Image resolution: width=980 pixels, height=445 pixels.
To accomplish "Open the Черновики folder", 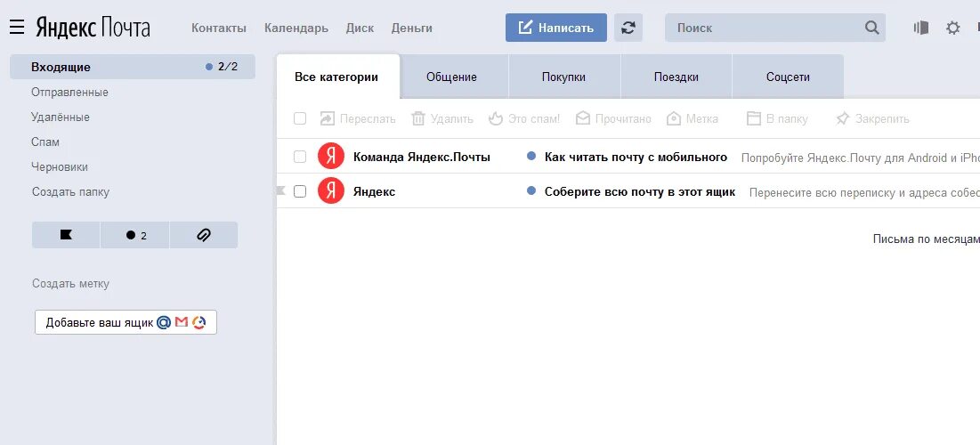I will point(60,167).
